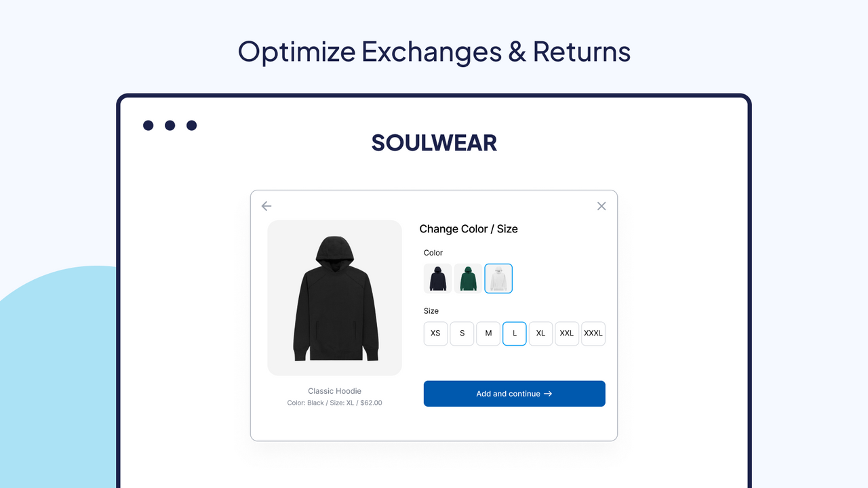
Task: Pick the XXL size option
Action: coord(567,333)
